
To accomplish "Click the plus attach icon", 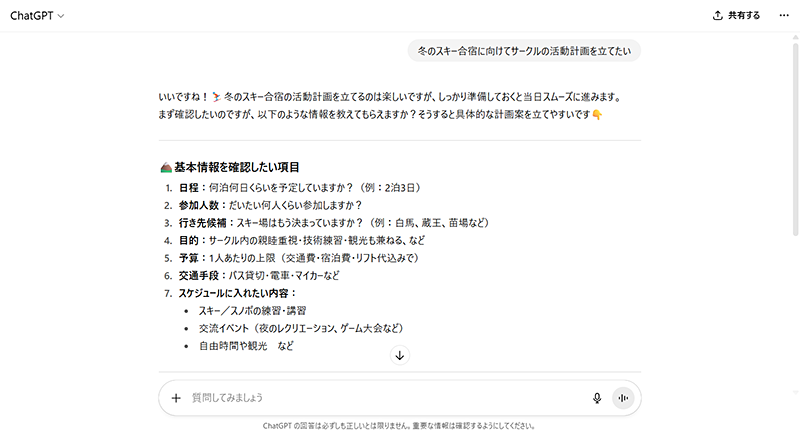I will (176, 398).
